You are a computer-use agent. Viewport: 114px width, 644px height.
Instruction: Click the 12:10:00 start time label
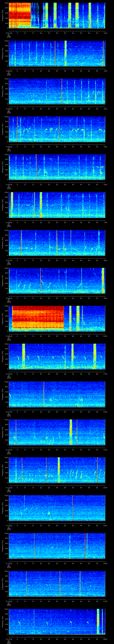click(9, 374)
